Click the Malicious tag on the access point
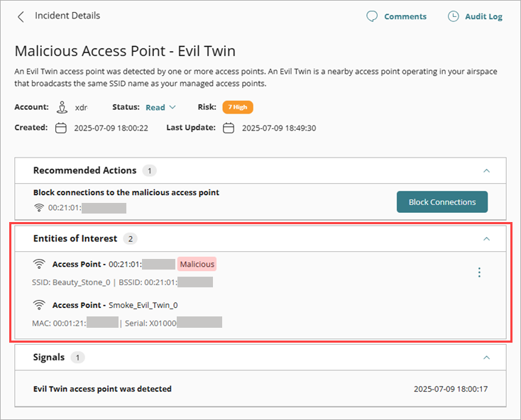 click(x=197, y=264)
